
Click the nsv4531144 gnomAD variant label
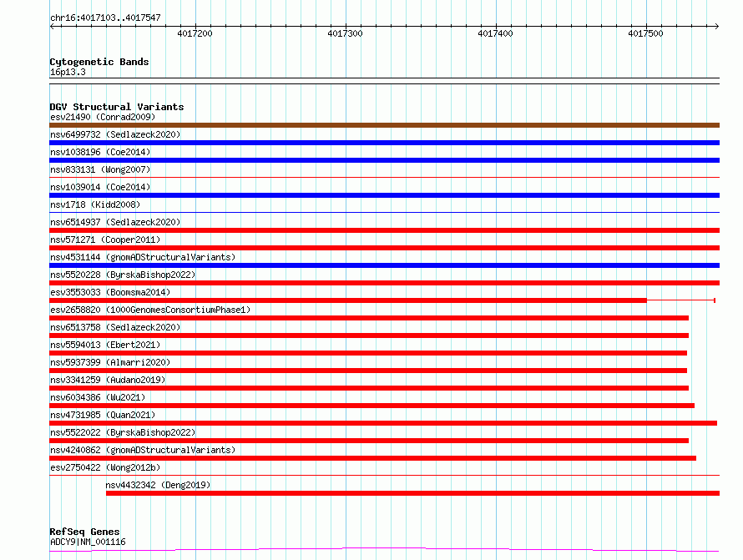coord(142,257)
